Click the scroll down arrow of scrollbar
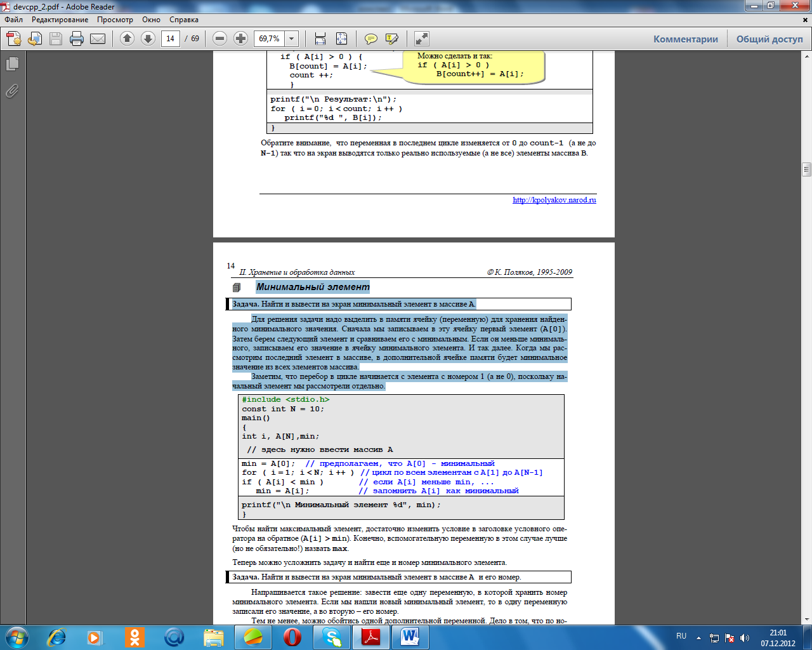 [807, 620]
